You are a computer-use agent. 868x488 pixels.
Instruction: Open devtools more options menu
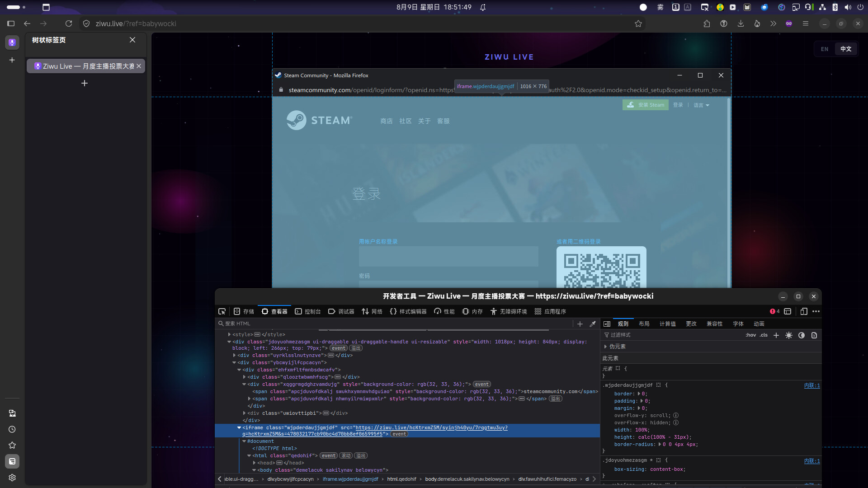(x=816, y=311)
